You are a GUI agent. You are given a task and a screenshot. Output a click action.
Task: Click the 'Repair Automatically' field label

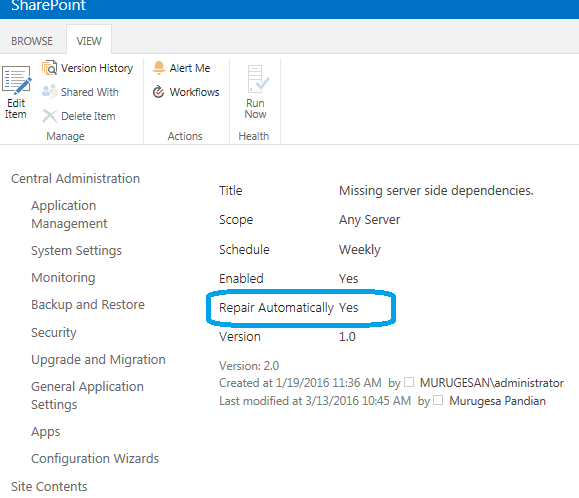pyautogui.click(x=276, y=308)
